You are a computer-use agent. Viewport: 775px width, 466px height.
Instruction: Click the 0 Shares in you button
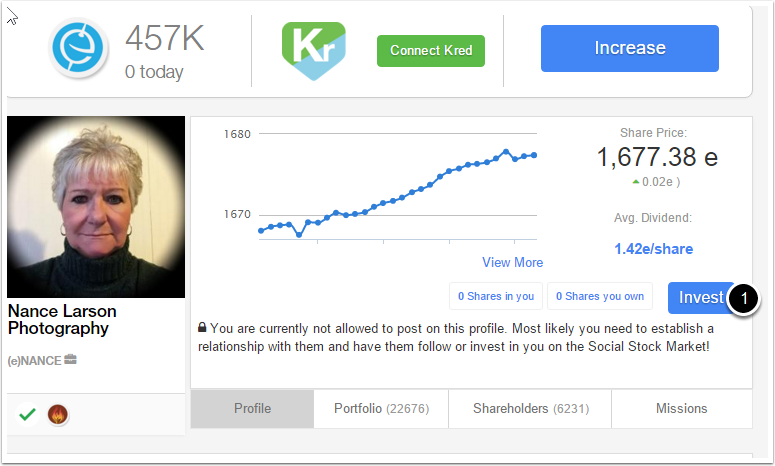[x=495, y=296]
